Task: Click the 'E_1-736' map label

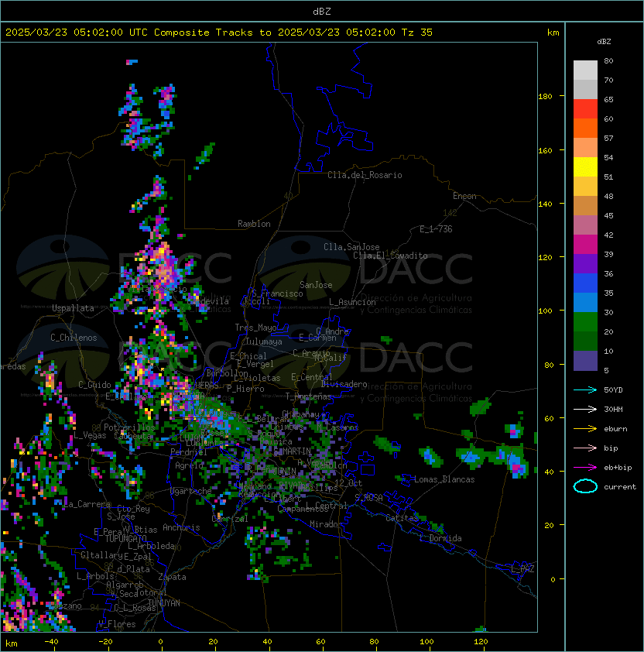Action: pos(436,229)
